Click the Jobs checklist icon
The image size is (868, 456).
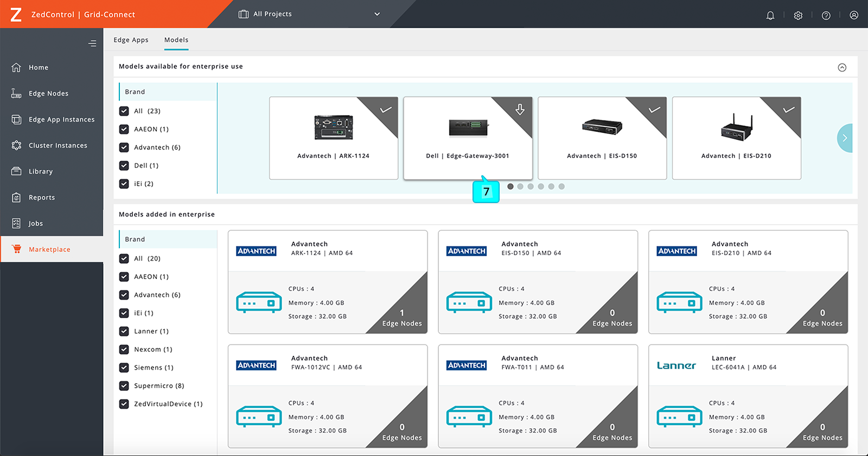point(16,223)
